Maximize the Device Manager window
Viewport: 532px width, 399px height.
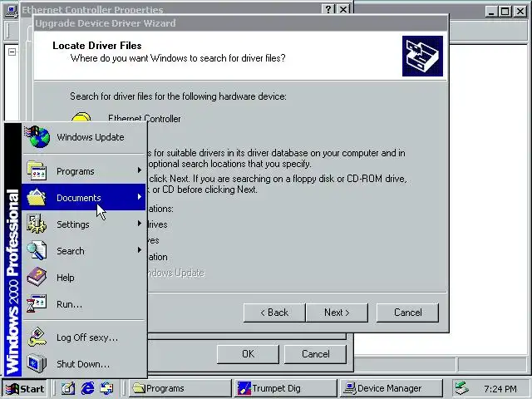coord(505,12)
